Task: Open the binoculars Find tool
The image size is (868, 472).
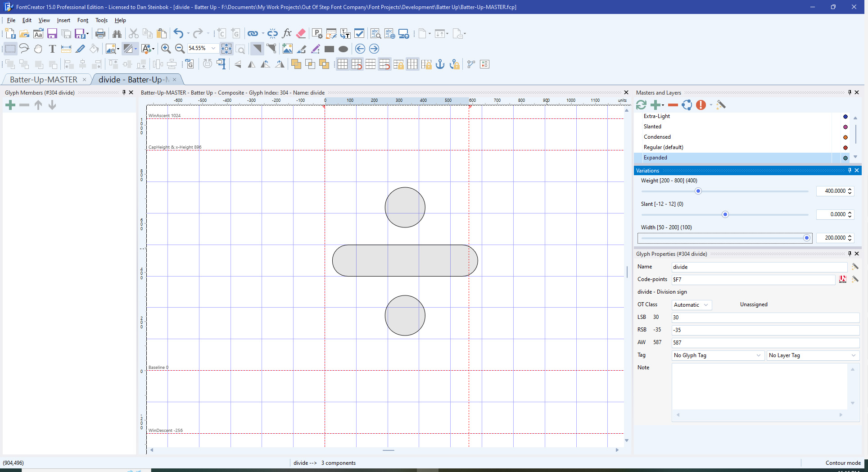Action: (117, 34)
